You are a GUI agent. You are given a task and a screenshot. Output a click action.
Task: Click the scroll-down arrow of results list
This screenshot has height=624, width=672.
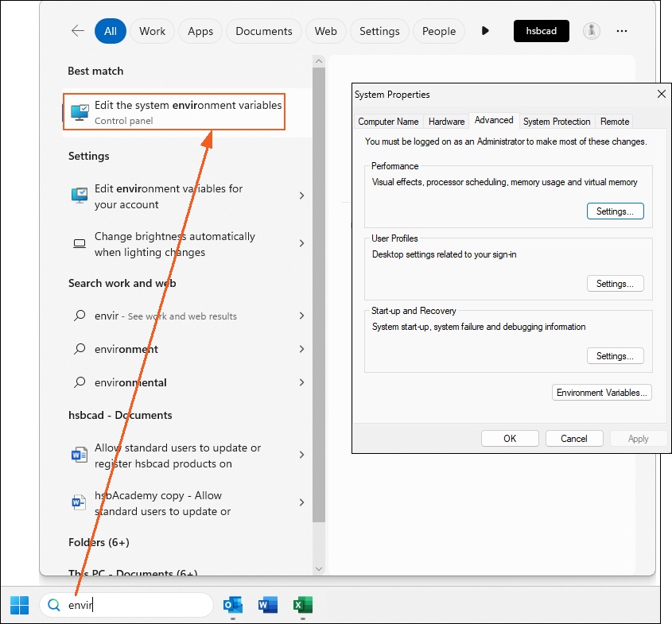pos(318,568)
